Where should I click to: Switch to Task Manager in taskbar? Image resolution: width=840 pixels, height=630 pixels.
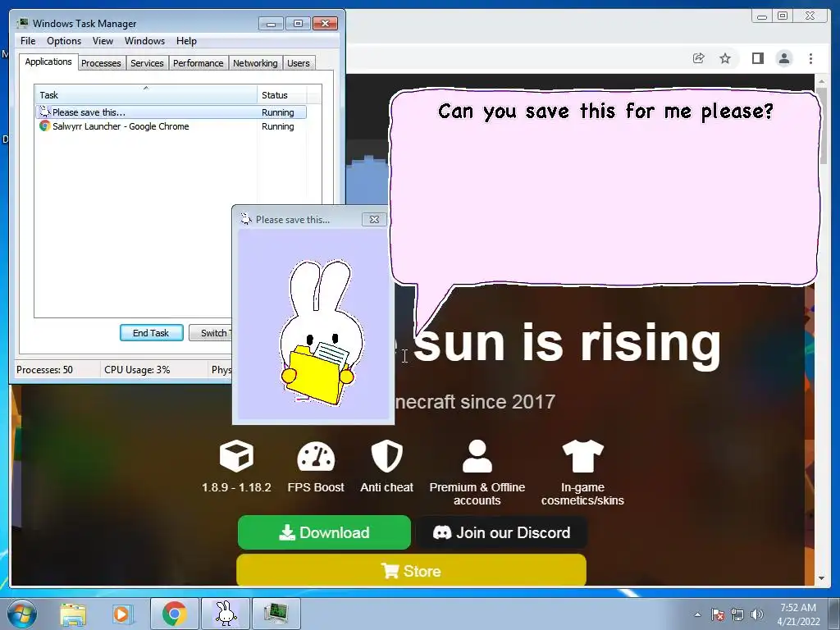[276, 614]
